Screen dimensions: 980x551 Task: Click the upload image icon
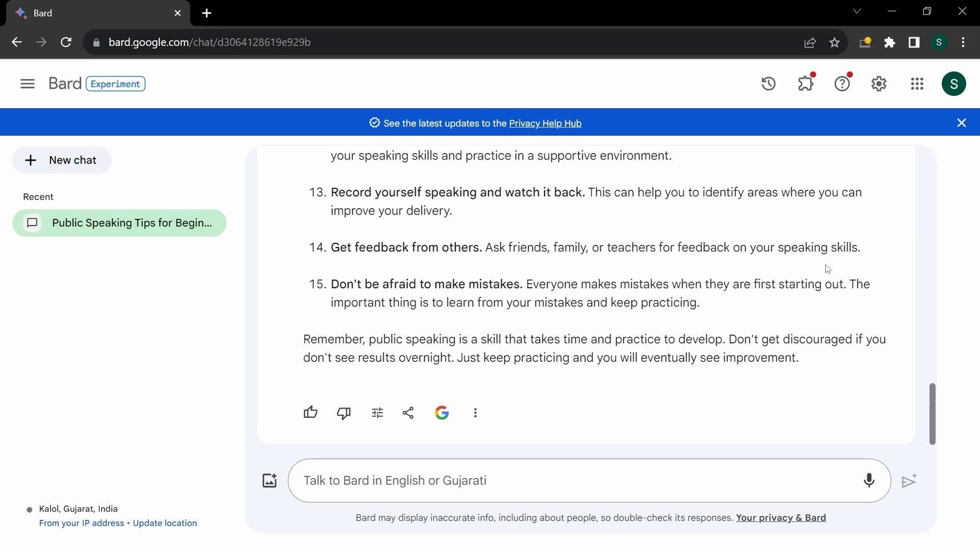(269, 481)
